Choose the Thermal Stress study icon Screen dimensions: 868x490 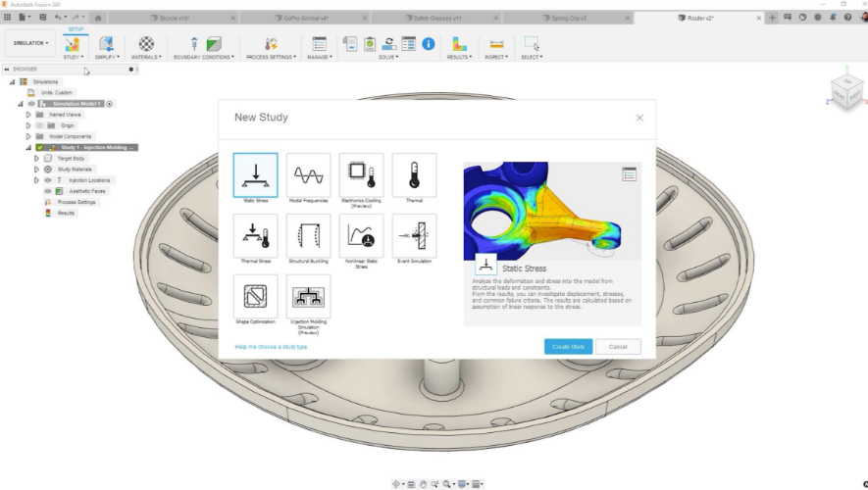(x=255, y=236)
